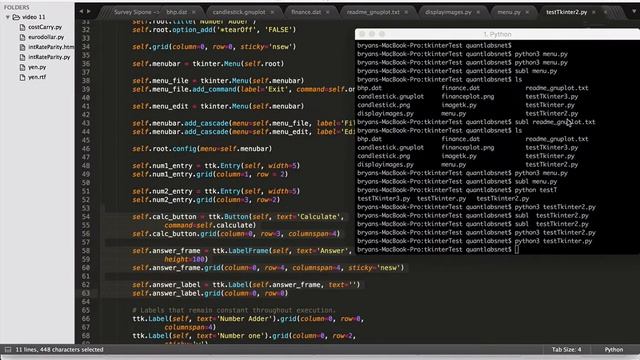Click 'python3 testTkinter.py' in terminal
Viewport: 640px width, 360px height.
553,241
